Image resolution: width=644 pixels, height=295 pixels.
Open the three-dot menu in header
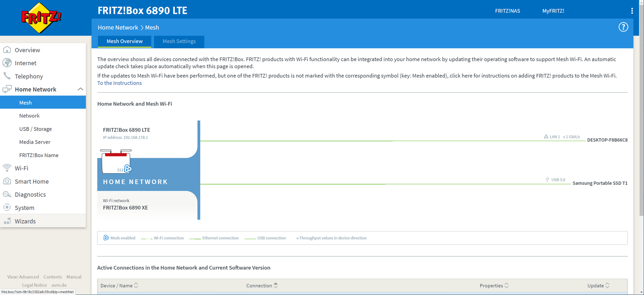coord(632,11)
